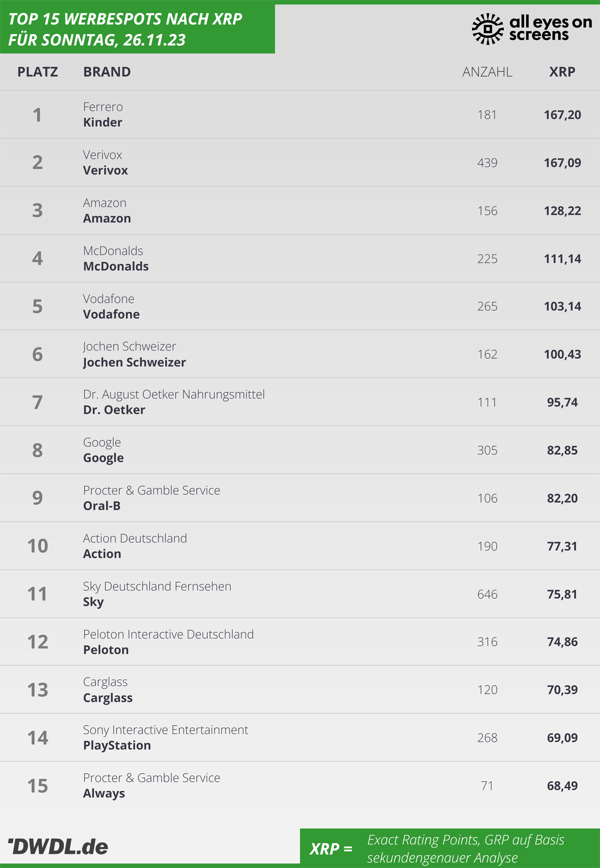This screenshot has height=868, width=600.
Task: Click the XRP column header
Action: coord(562,72)
